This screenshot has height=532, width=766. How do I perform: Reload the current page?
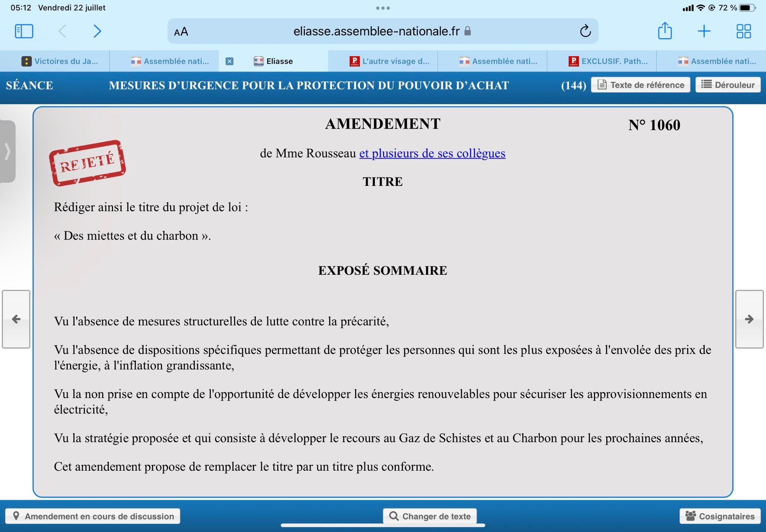pos(585,31)
